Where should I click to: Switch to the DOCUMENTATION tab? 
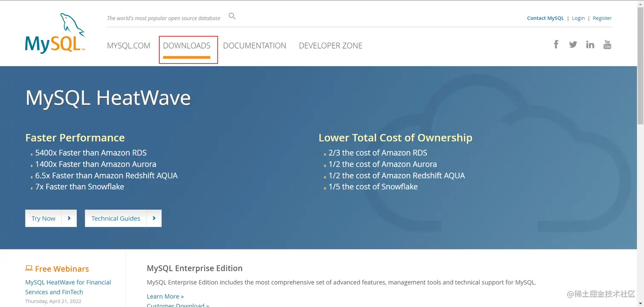point(255,46)
